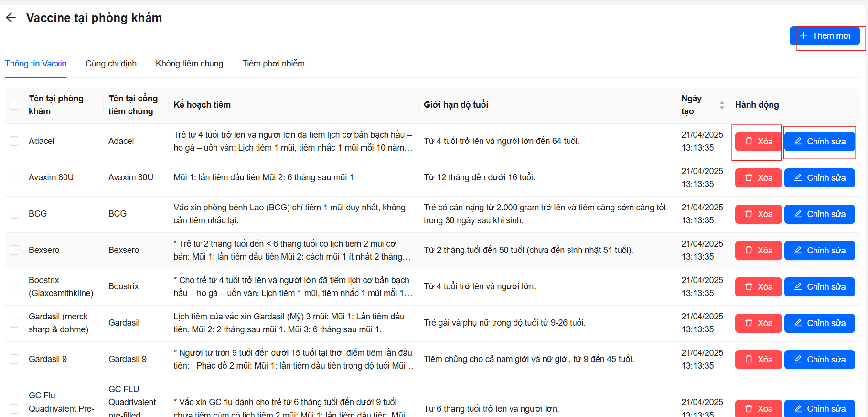Sort table by Ngày tạo column arrows

(x=722, y=105)
